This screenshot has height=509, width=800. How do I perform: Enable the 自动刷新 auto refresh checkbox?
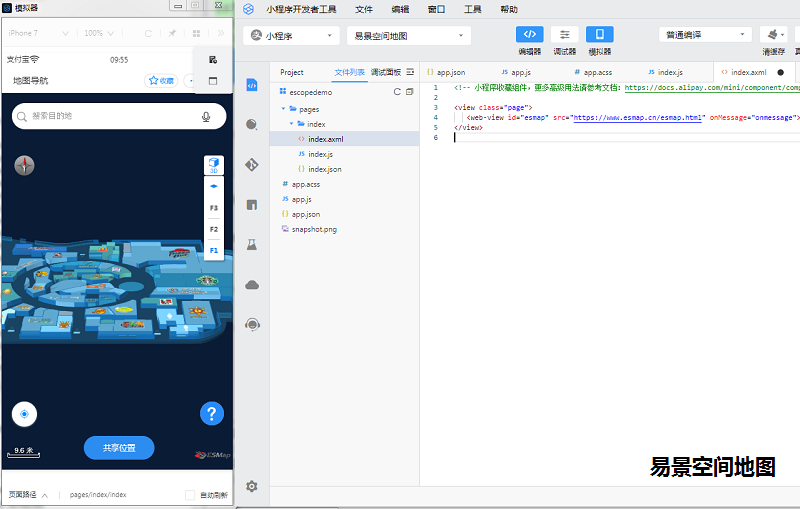(190, 495)
